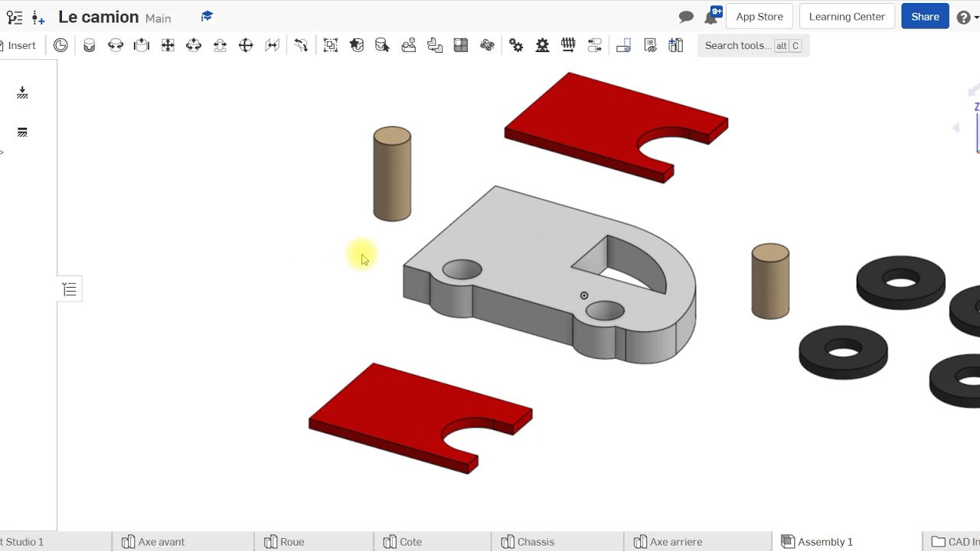980x551 pixels.
Task: Click the blue graduation cap education icon
Action: (x=207, y=16)
